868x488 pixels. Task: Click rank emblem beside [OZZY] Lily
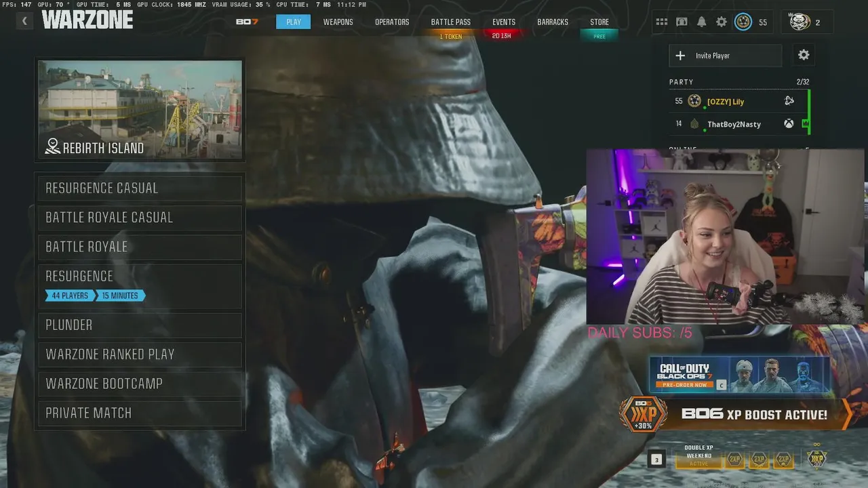click(x=694, y=101)
